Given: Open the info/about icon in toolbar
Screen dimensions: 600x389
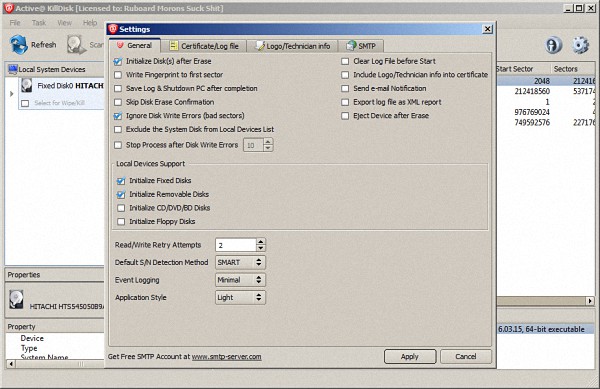Looking at the screenshot, I should click(553, 45).
